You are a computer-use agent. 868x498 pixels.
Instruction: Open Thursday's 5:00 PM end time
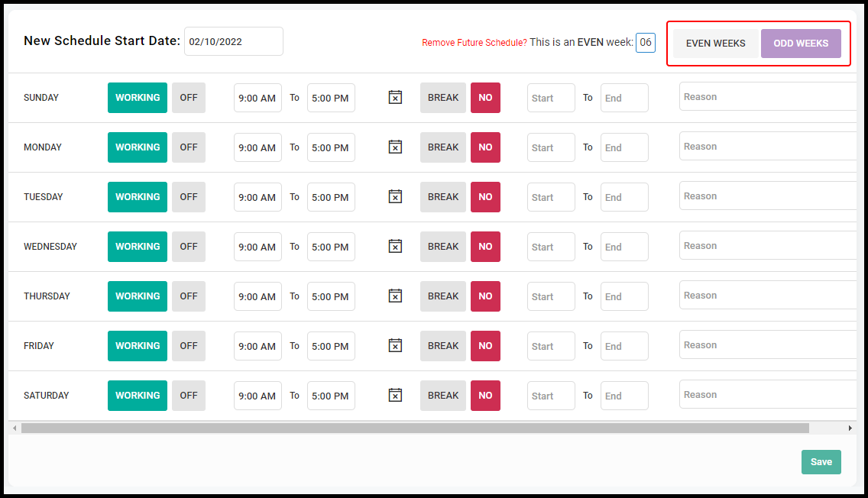point(331,296)
